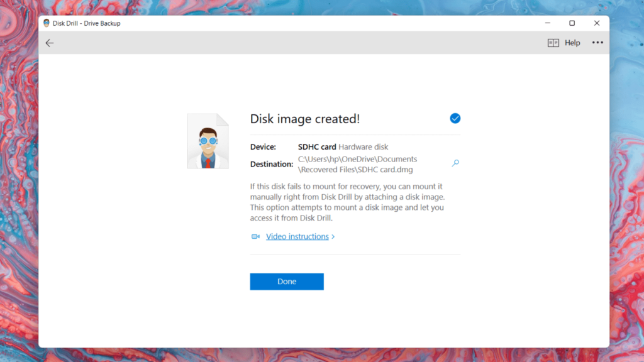644x362 pixels.
Task: Click the "Disk image created!" heading
Action: [305, 119]
